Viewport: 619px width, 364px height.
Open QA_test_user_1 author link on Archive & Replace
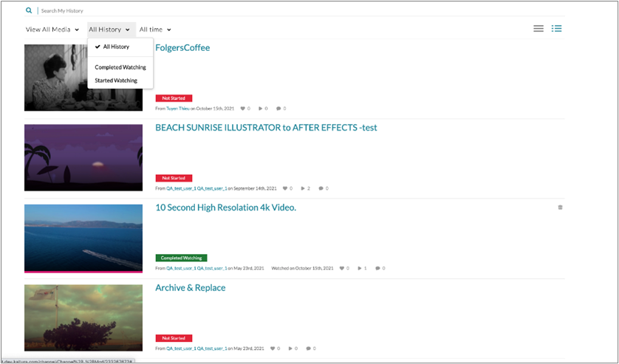196,348
